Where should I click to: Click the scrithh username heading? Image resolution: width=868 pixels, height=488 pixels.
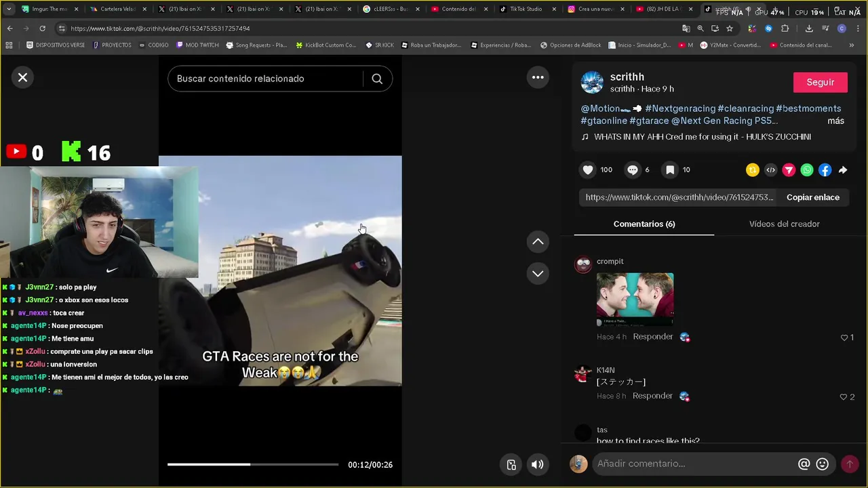(627, 77)
